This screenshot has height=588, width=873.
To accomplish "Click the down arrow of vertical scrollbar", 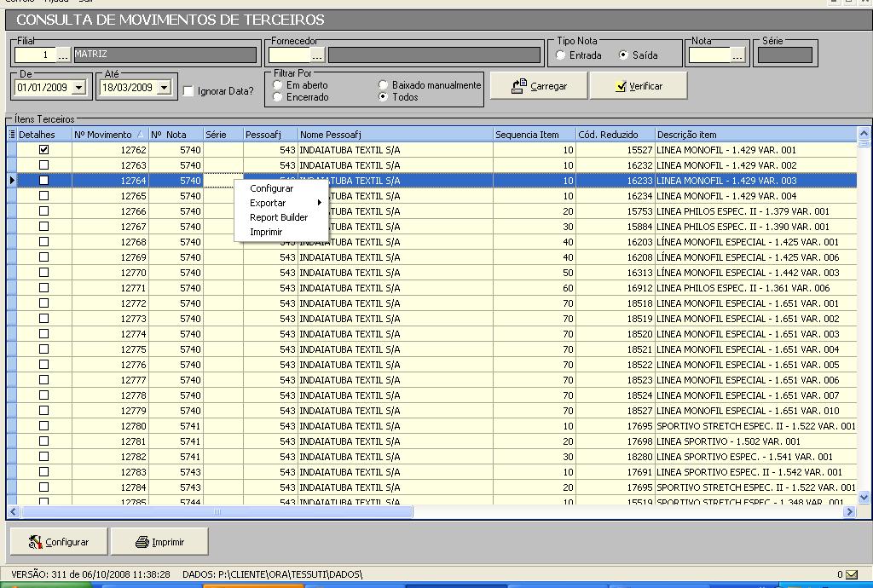I will pos(864,497).
